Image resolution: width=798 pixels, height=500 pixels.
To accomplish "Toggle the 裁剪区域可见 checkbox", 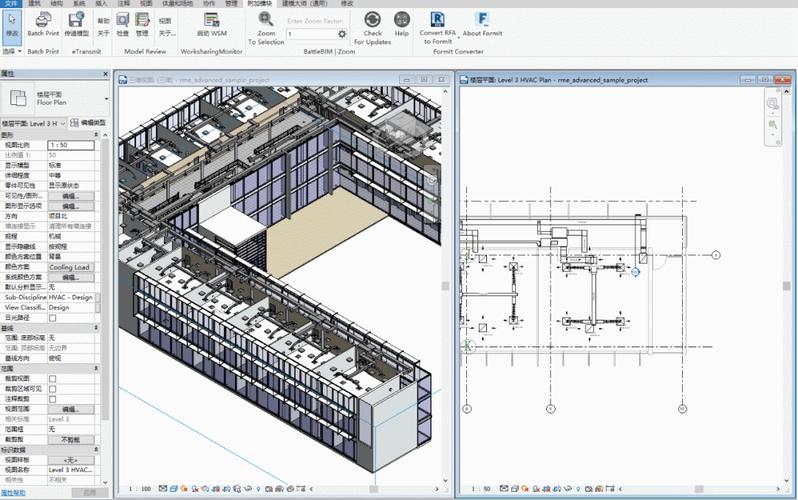I will [x=53, y=391].
